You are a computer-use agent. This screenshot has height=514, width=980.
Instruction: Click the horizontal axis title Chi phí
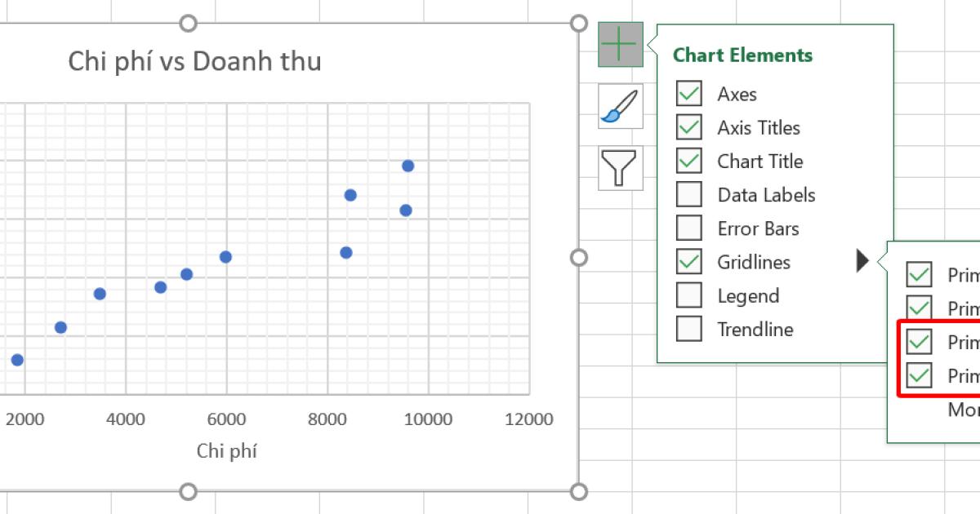click(x=226, y=450)
